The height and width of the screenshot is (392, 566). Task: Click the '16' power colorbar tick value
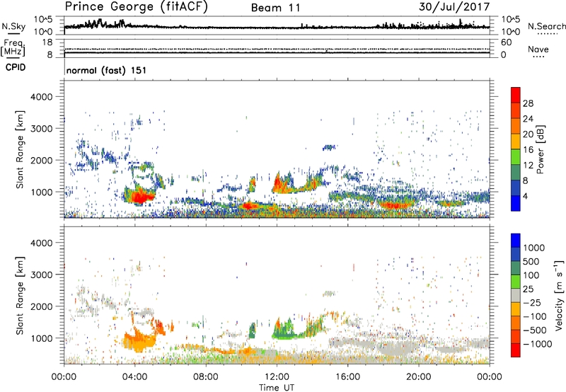click(528, 150)
